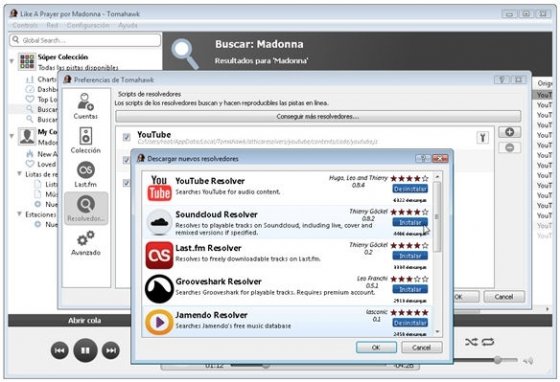Toggle the YouTube resolver checkbox

coord(126,137)
